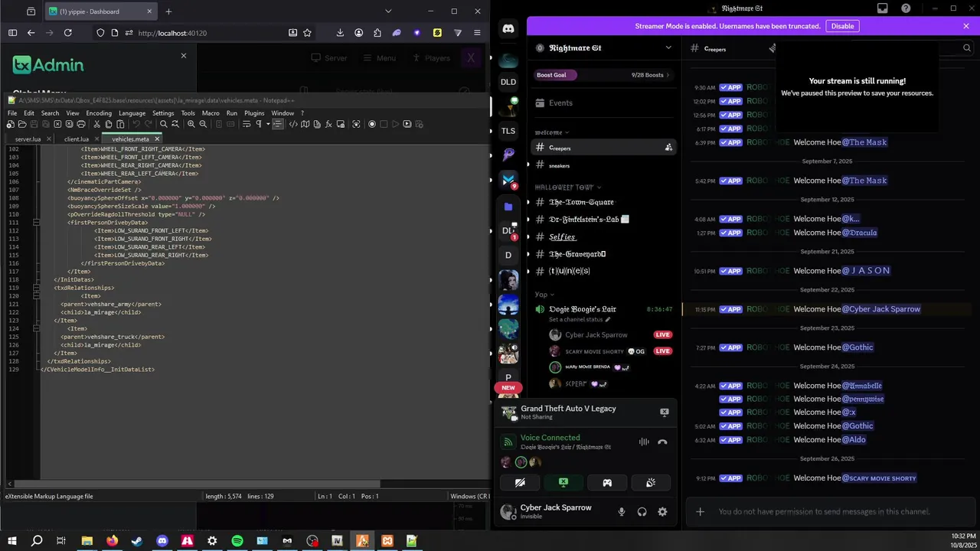Collapse the Yap voice category
The height and width of the screenshot is (551, 980).
click(544, 295)
